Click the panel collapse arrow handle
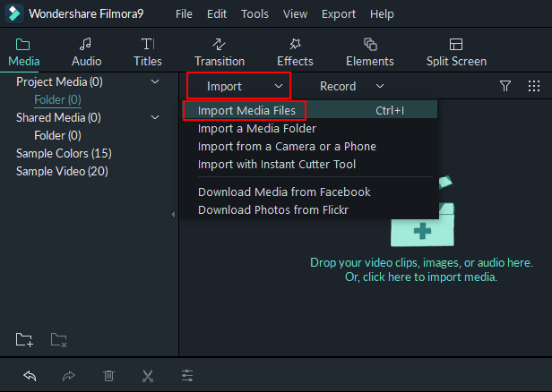Screen dimensions: 552x392 tap(173, 214)
